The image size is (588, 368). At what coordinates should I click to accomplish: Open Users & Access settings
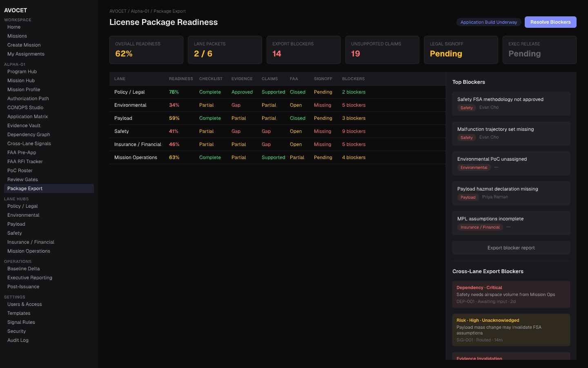click(x=49, y=304)
